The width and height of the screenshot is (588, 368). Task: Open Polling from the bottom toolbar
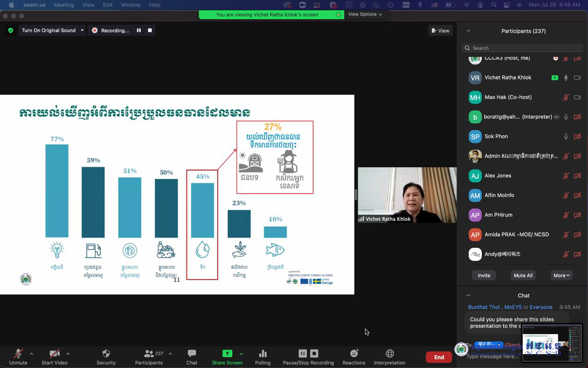pos(263,354)
